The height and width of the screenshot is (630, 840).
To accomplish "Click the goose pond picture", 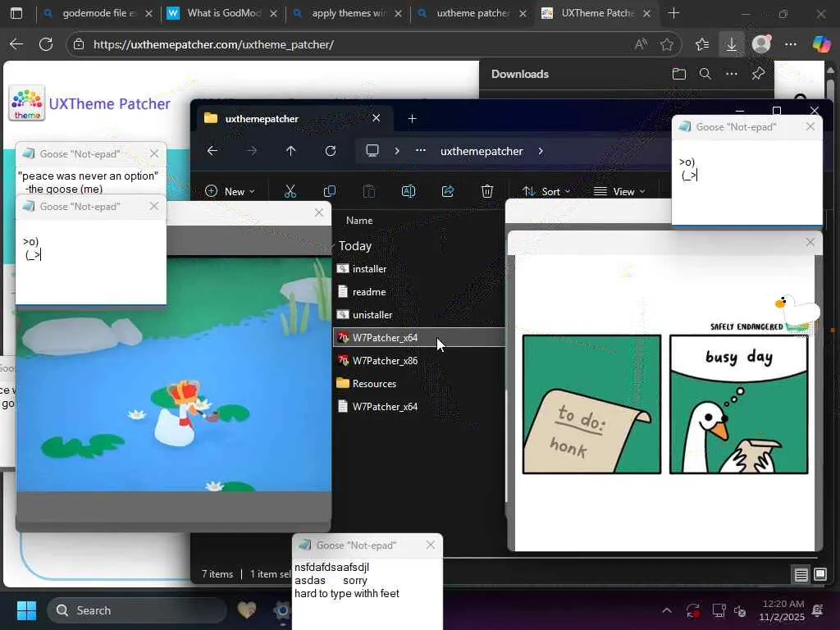I will point(174,374).
